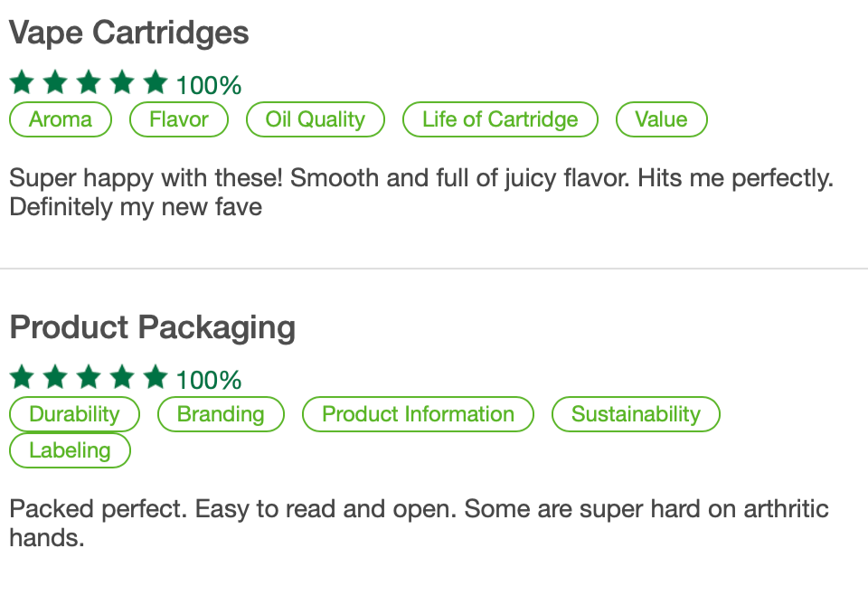Viewport: 868px width, 595px height.
Task: Click the fifth star under Vape Cartridges
Action: (156, 83)
